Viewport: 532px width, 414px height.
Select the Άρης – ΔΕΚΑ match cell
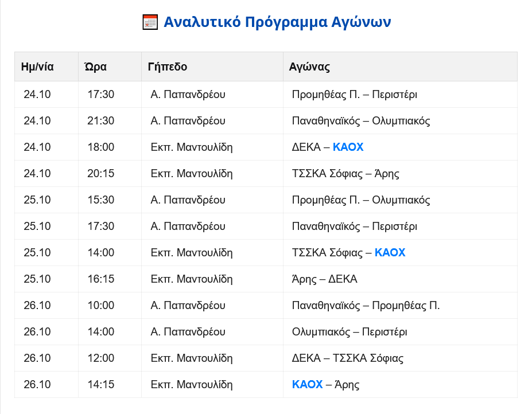[x=324, y=279]
